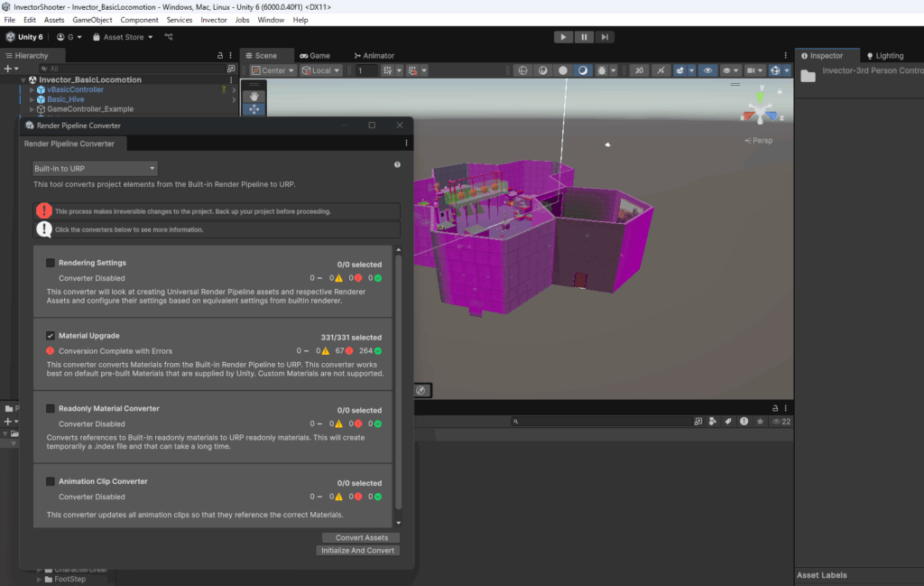Select Unlit draw mode sphere icon
Screen dimensions: 924x586
point(563,70)
